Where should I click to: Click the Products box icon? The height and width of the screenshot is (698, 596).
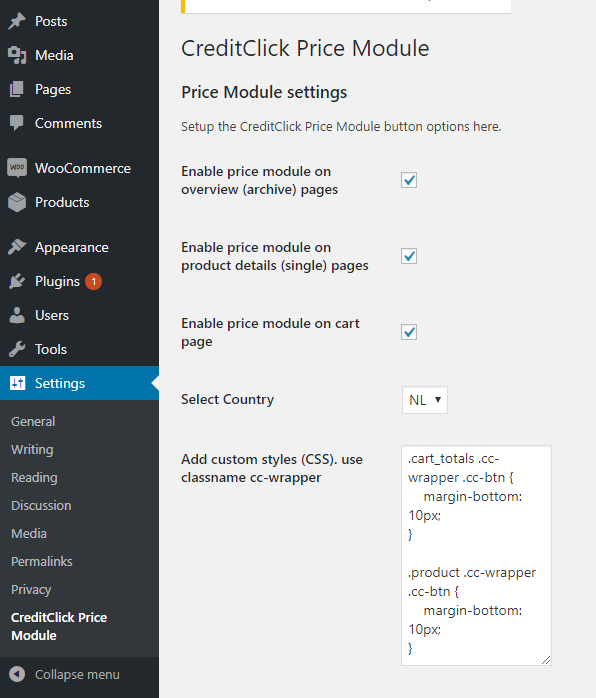[17, 202]
